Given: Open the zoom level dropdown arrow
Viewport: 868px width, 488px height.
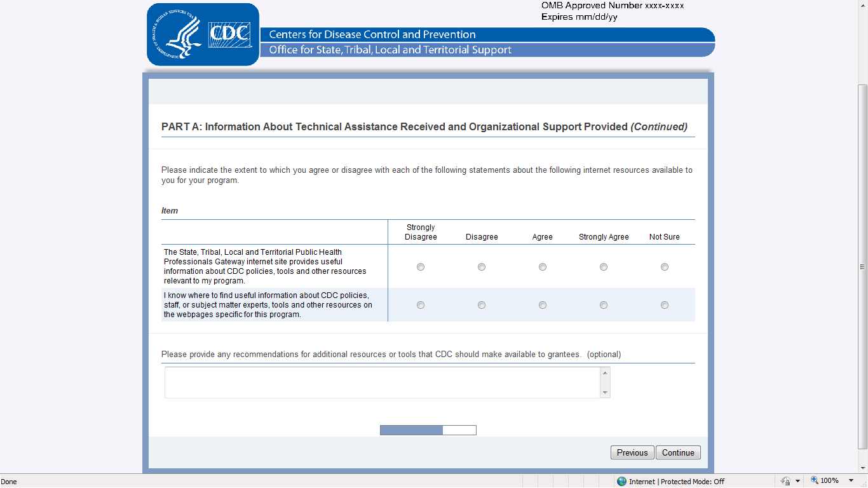Looking at the screenshot, I should (x=851, y=481).
